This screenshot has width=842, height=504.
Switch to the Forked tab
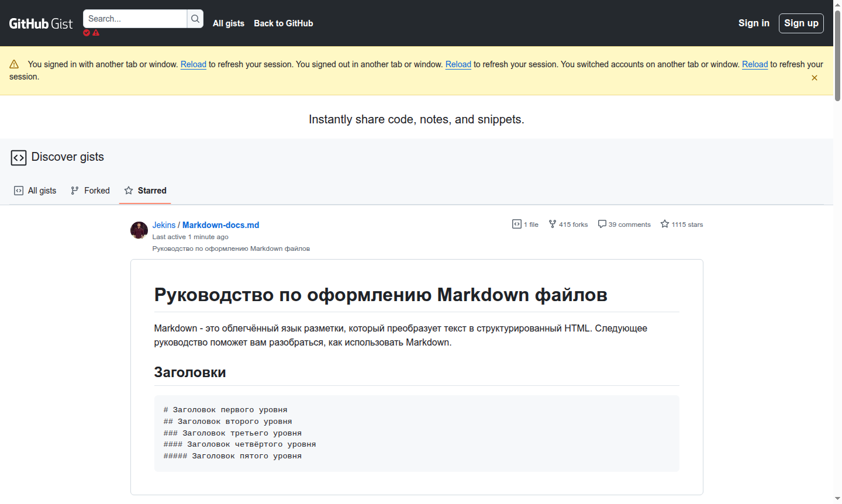point(90,190)
